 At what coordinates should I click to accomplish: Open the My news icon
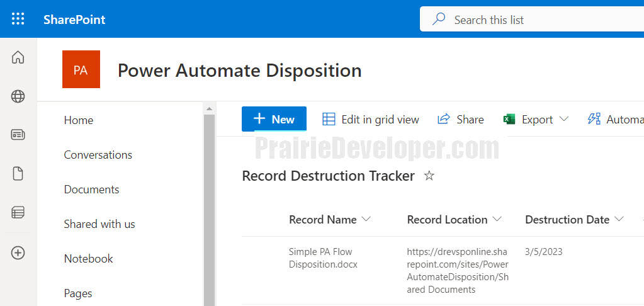pyautogui.click(x=18, y=135)
